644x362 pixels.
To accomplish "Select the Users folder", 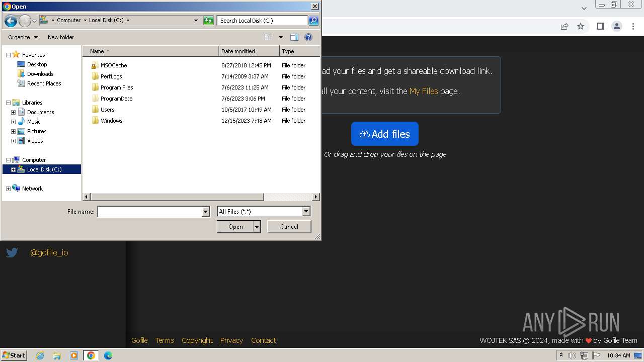I will point(107,110).
